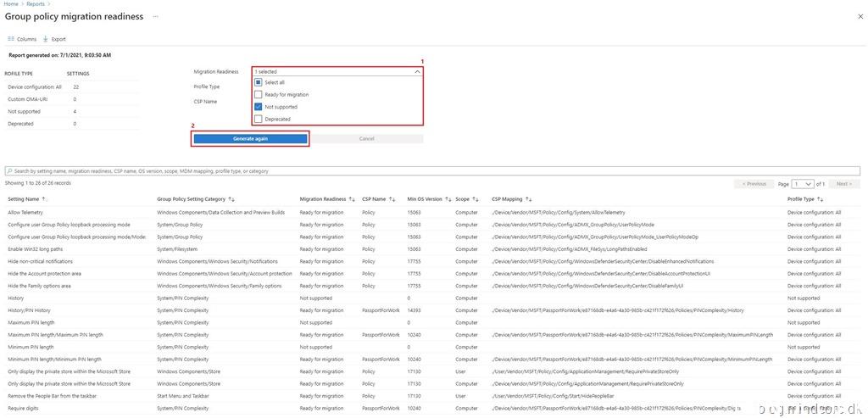This screenshot has height=418, width=868.
Task: Open the page number dropdown
Action: [x=803, y=184]
